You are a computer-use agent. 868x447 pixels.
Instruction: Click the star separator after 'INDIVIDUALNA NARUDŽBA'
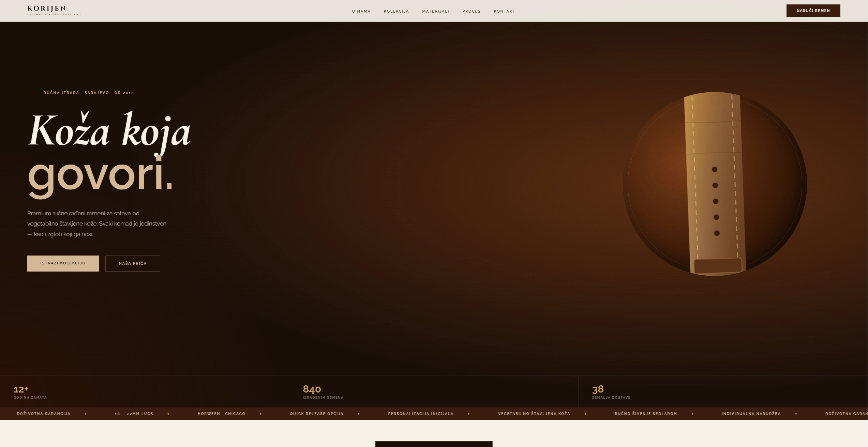coord(796,414)
